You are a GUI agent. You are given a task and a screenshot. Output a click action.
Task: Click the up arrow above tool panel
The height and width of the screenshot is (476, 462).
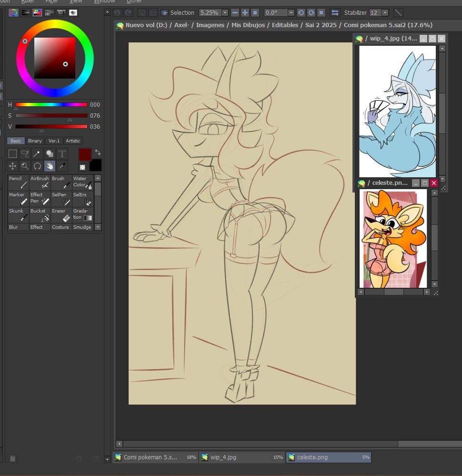click(107, 12)
